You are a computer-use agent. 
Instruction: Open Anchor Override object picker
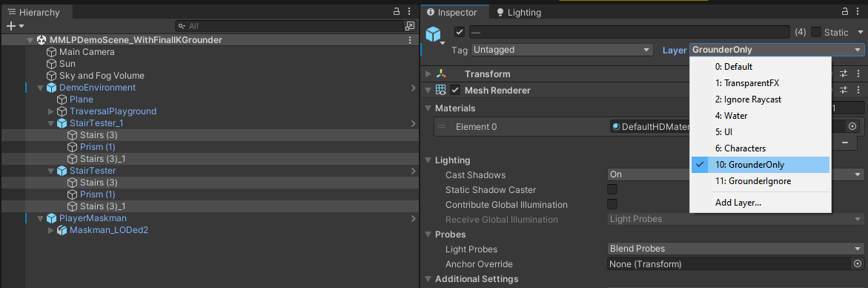coord(858,264)
